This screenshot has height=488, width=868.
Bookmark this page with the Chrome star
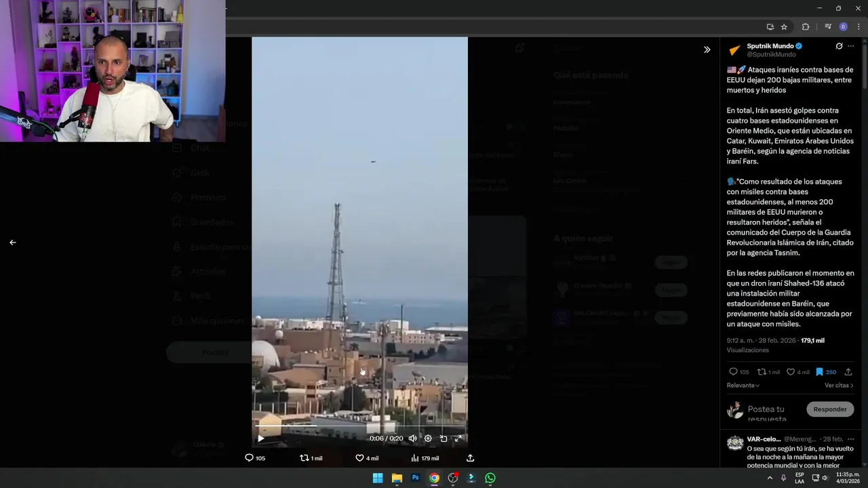(784, 26)
